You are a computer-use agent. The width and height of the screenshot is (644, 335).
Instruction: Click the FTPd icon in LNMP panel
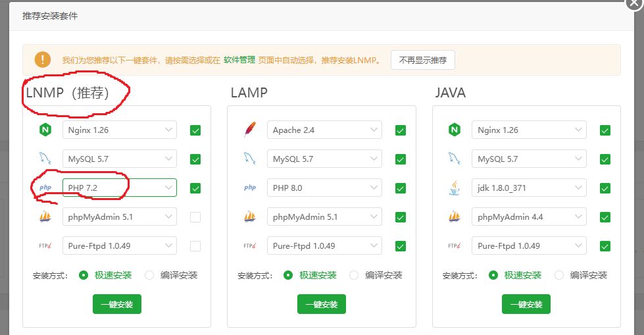pos(45,245)
